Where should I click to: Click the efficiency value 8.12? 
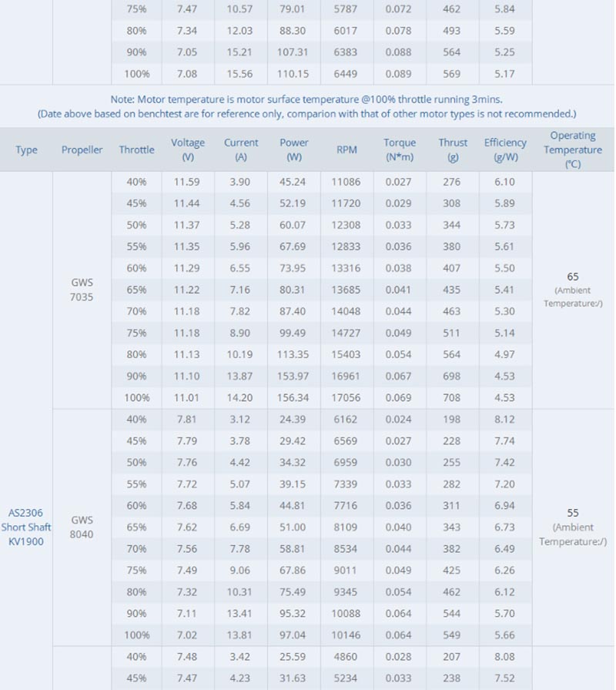point(504,419)
